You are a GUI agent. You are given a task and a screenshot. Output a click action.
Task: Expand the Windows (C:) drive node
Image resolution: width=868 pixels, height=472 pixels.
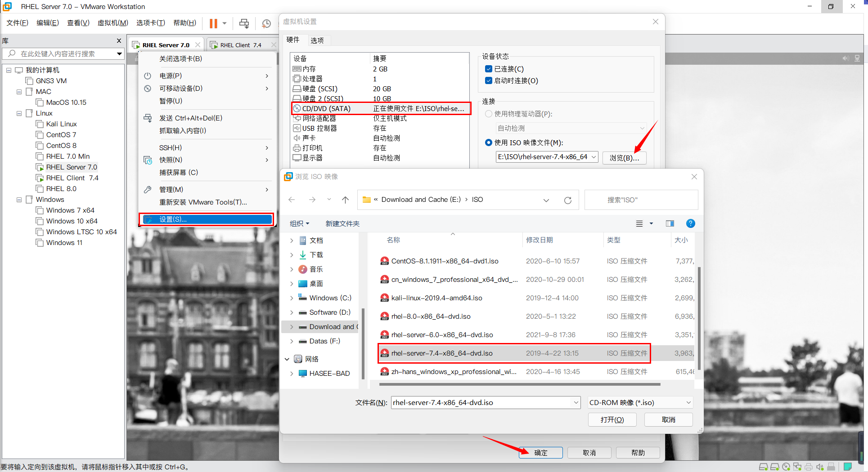[x=292, y=298]
